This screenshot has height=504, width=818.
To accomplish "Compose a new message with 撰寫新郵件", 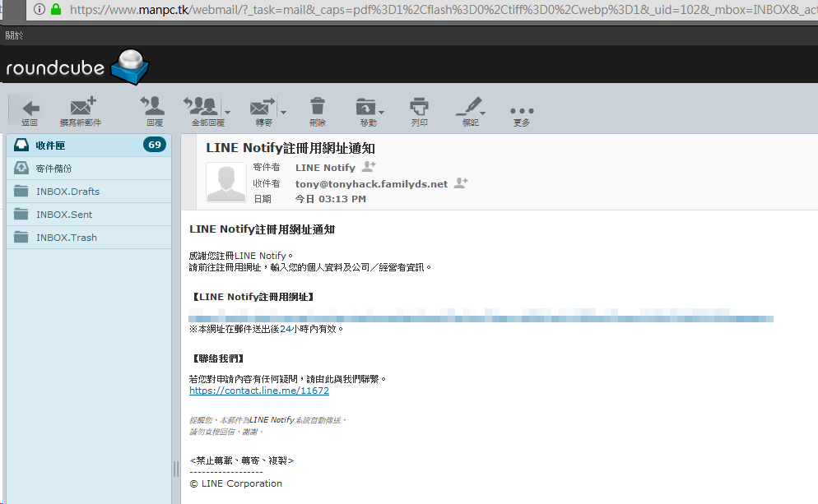I will point(81,112).
